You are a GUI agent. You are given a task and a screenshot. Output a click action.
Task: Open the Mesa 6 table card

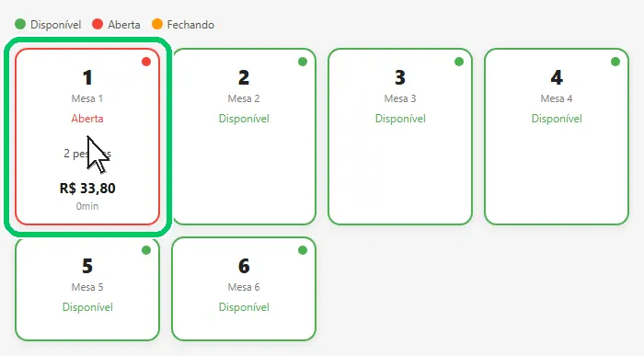pos(244,289)
